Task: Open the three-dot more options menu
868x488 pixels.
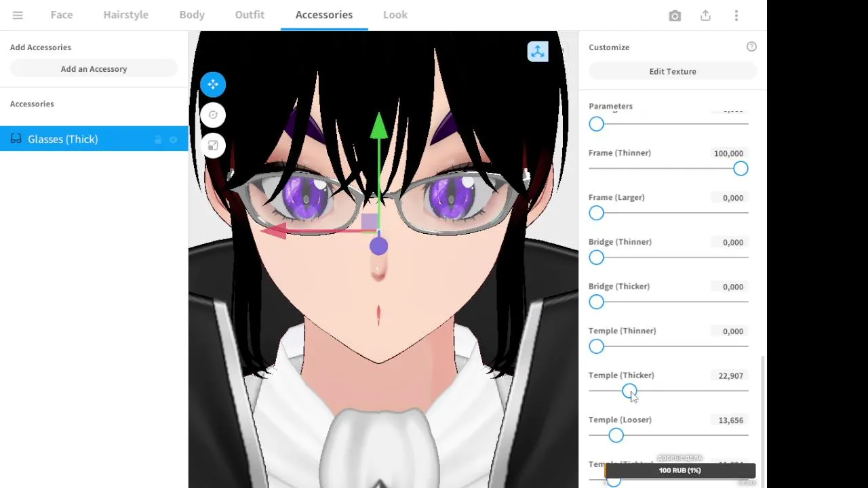Action: click(x=736, y=16)
